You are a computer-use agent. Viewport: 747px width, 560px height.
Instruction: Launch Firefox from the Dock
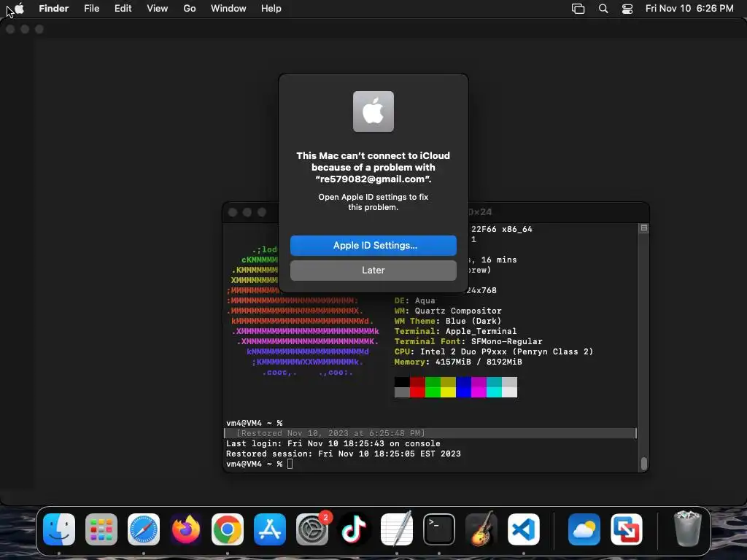[x=186, y=529]
